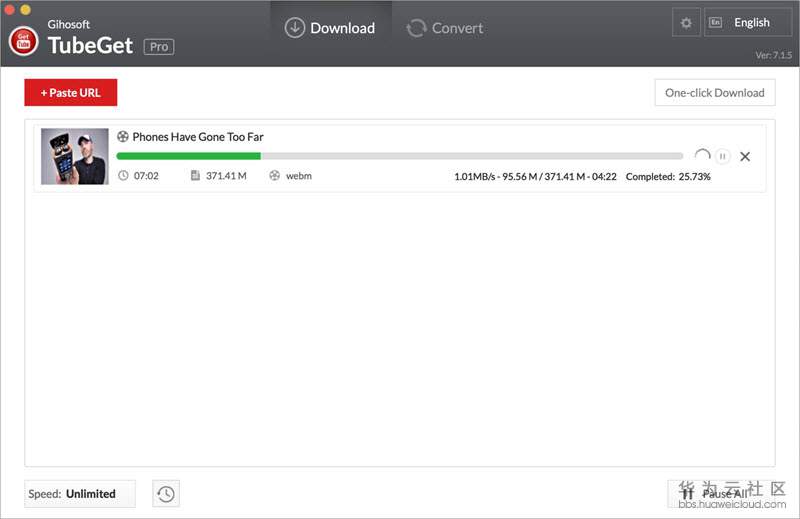
Task: Click the Pro badge next to TubeGet
Action: pyautogui.click(x=159, y=46)
